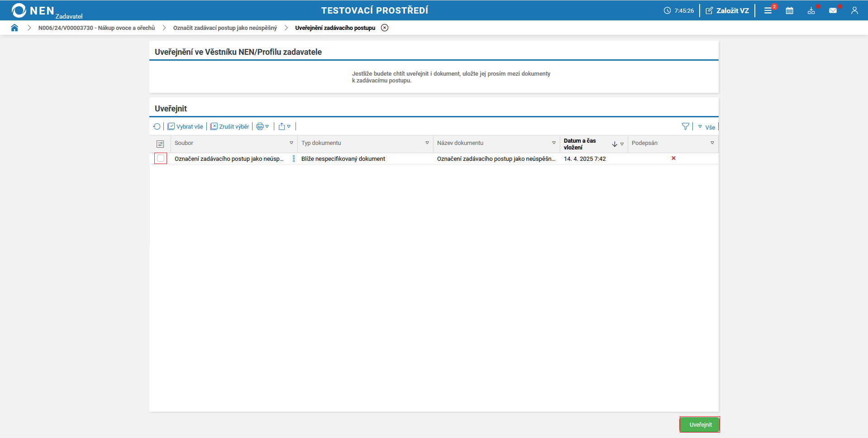Click the Založit VZ button
This screenshot has width=868, height=438.
pos(727,10)
